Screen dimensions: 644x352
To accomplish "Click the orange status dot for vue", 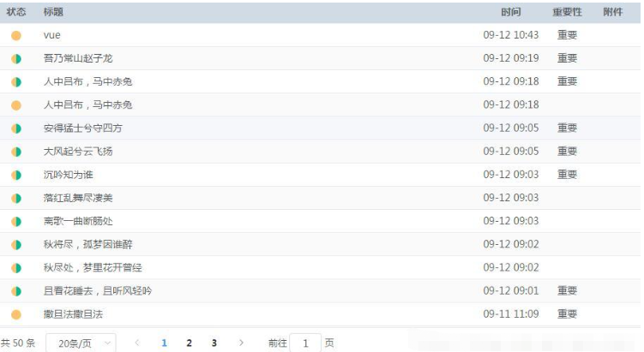I will [16, 36].
